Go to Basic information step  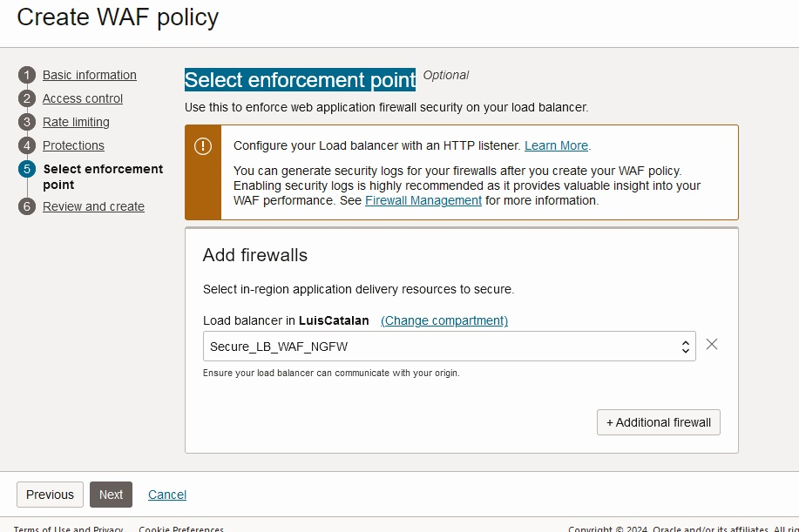(x=90, y=76)
